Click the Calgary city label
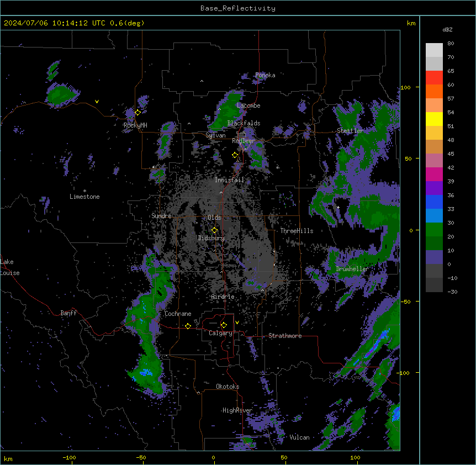 click(220, 333)
